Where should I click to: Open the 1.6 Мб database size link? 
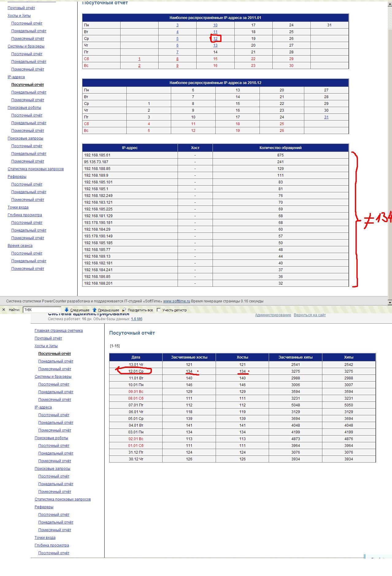[136, 319]
